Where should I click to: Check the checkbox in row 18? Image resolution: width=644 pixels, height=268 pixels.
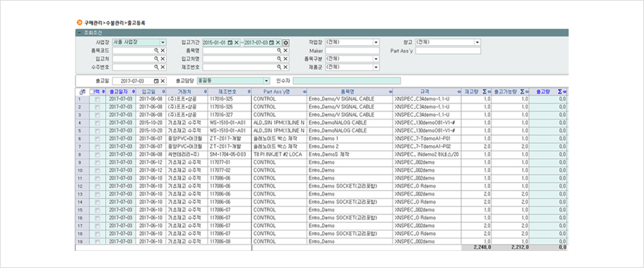click(x=97, y=234)
